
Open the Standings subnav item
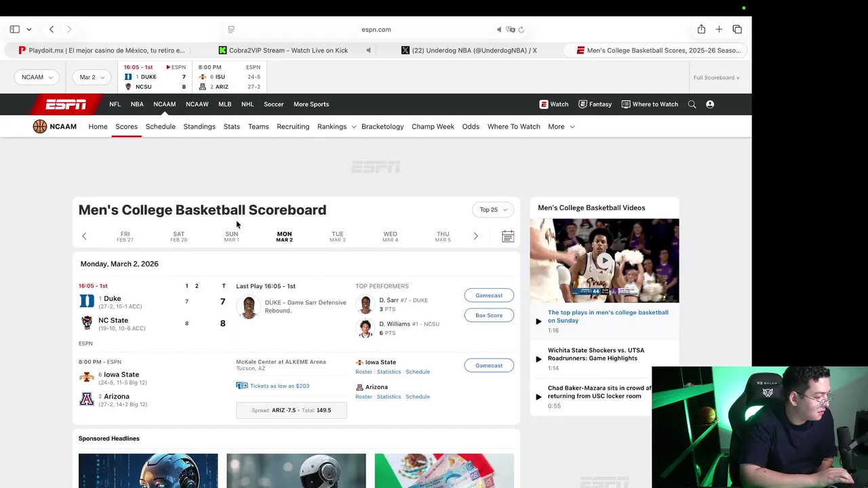199,127
